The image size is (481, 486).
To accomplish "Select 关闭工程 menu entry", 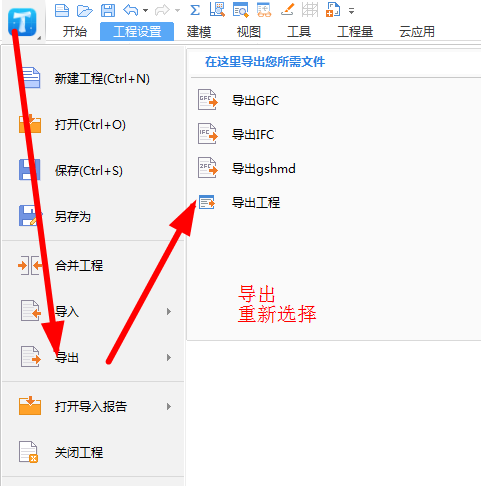I will [x=93, y=452].
